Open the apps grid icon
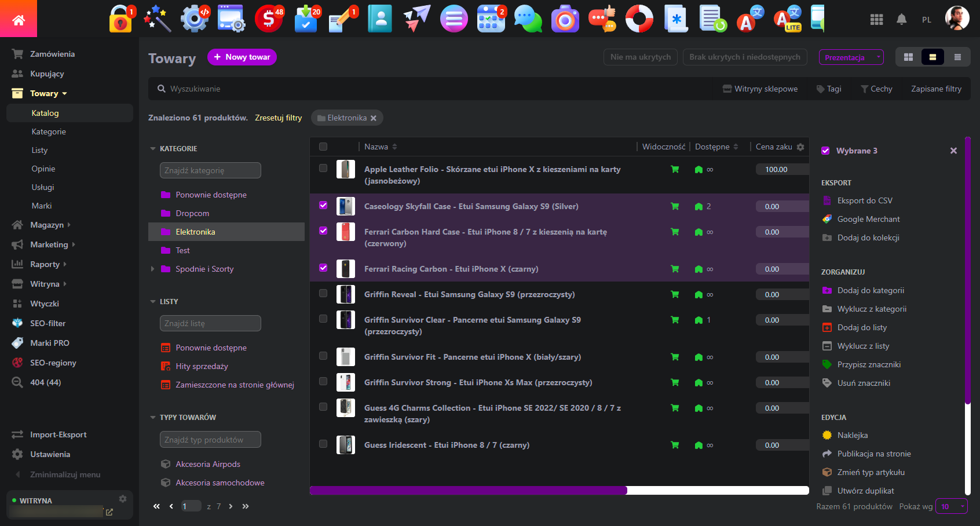The image size is (980, 526). pyautogui.click(x=876, y=20)
